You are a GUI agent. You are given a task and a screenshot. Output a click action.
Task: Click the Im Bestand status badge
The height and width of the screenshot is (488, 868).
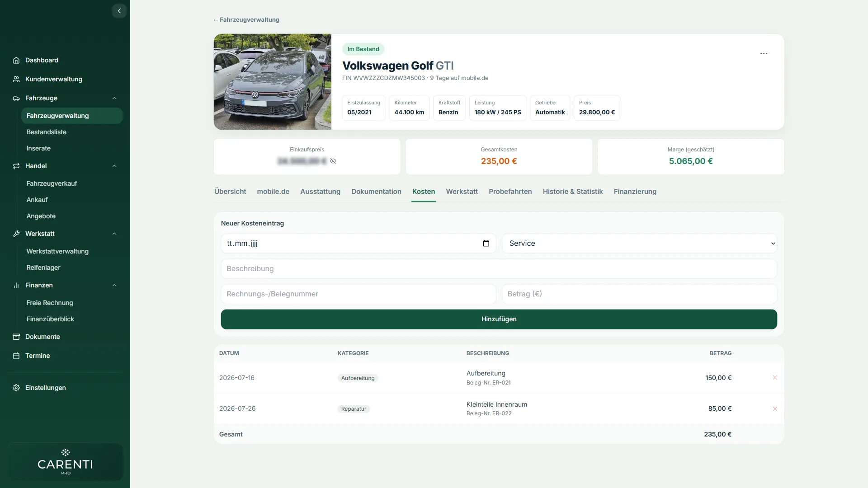click(363, 49)
